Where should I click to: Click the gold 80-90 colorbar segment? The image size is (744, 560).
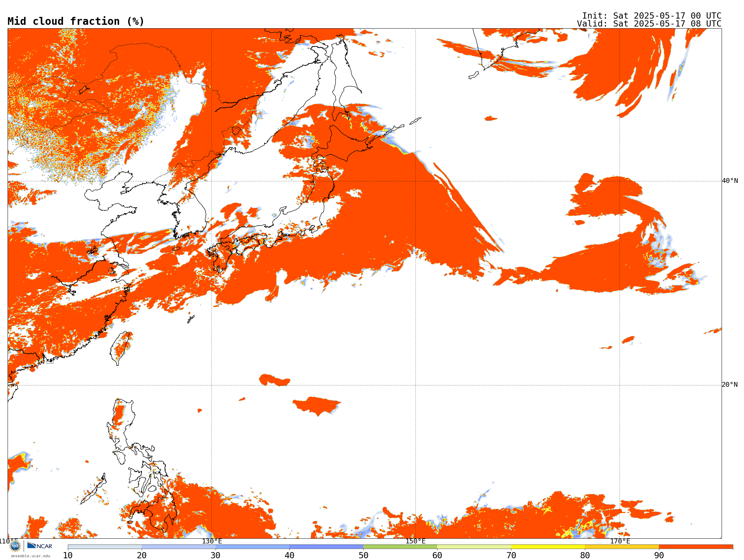(622, 547)
